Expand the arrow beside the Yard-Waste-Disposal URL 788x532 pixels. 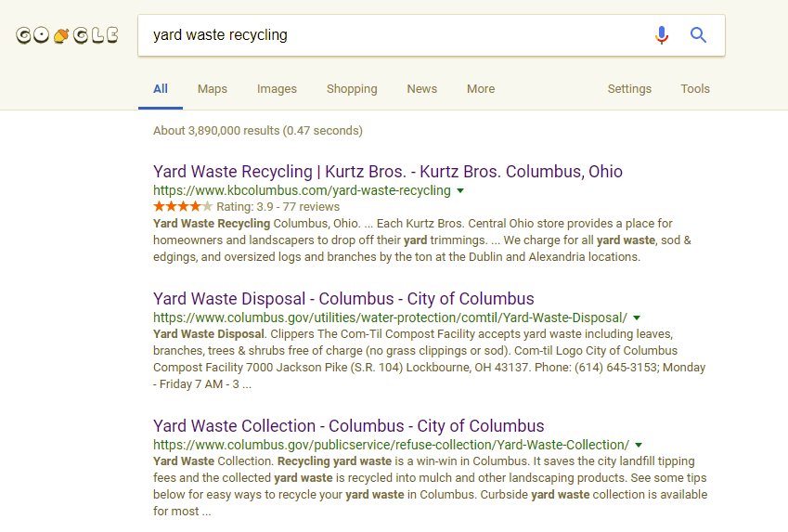[637, 318]
